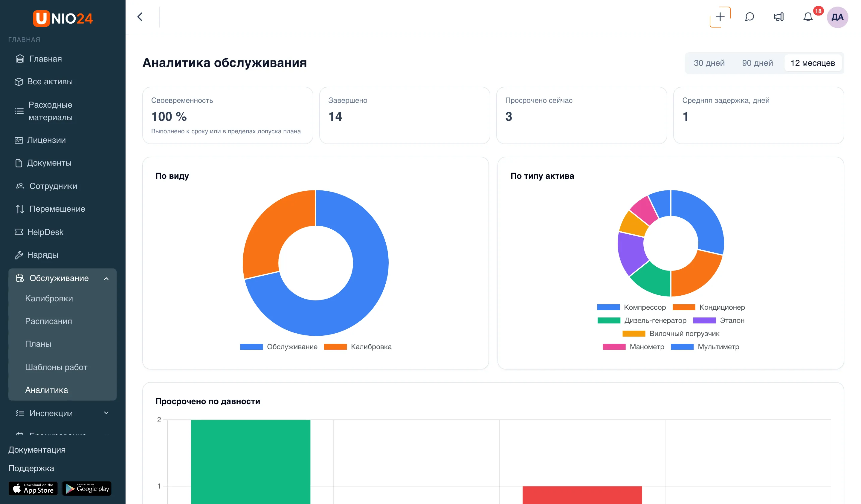Viewport: 861px width, 504px height.
Task: Toggle Кондиционер legend swatch
Action: [x=684, y=307]
